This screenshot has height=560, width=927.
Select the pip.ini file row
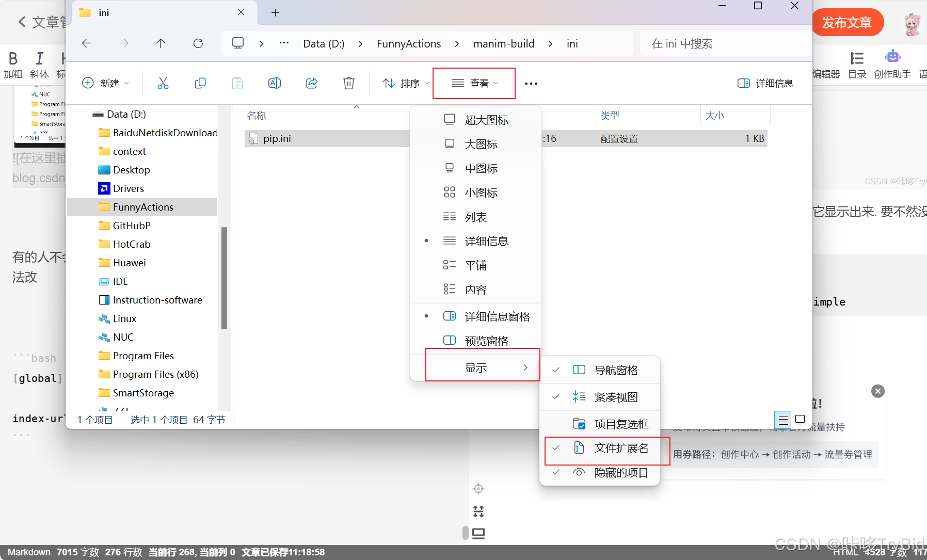tap(506, 138)
